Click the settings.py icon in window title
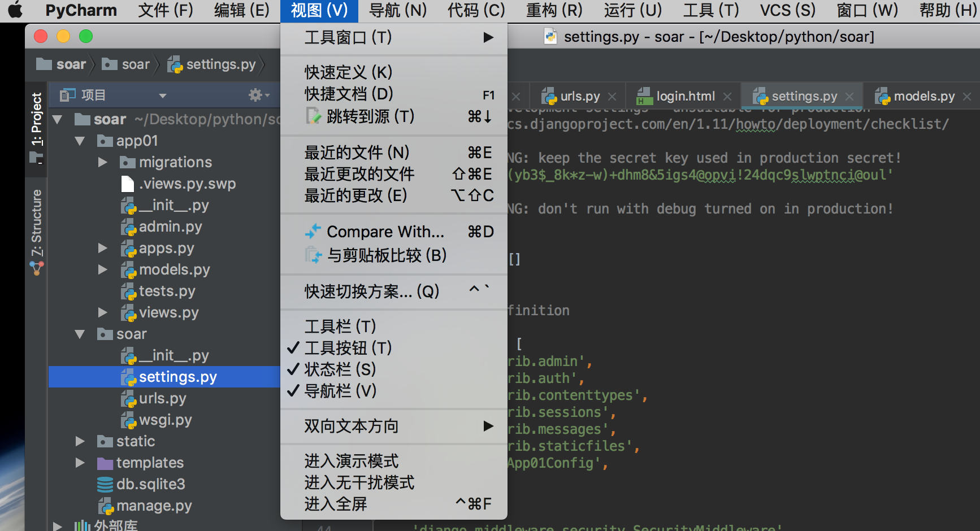Image resolution: width=980 pixels, height=531 pixels. (x=550, y=37)
